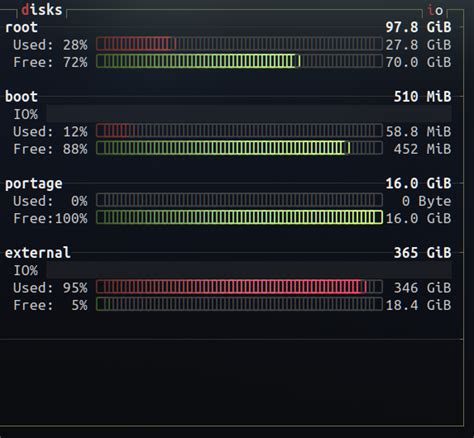Select the boot disk entry
This screenshot has height=438, width=474.
click(x=21, y=97)
